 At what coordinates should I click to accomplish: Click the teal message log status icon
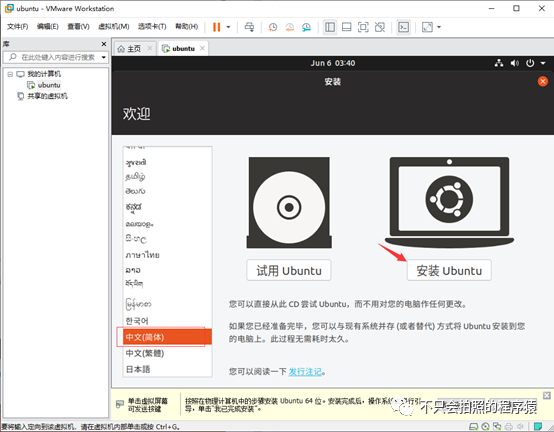pyautogui.click(x=538, y=427)
